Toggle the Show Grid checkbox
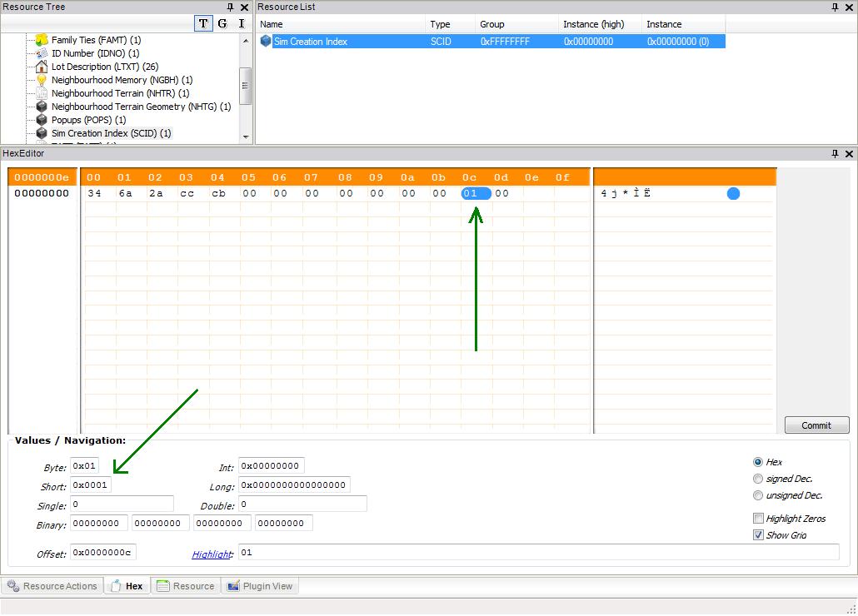 point(758,535)
